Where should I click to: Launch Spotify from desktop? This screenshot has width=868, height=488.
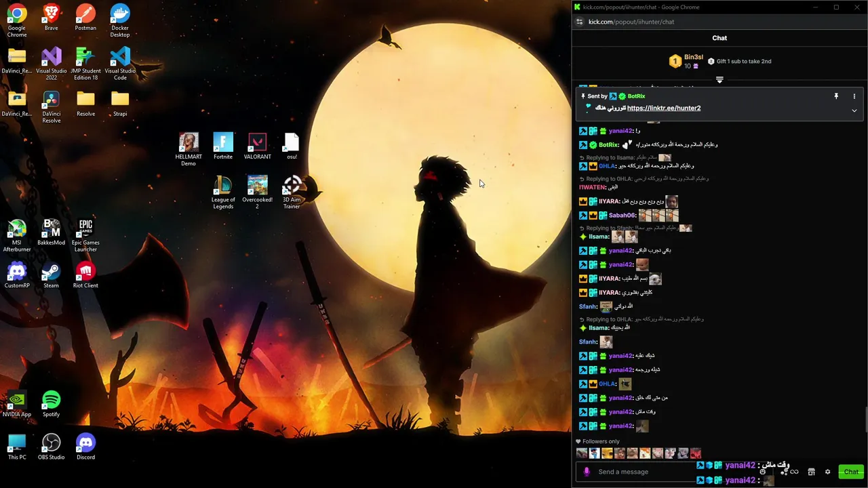click(x=51, y=403)
